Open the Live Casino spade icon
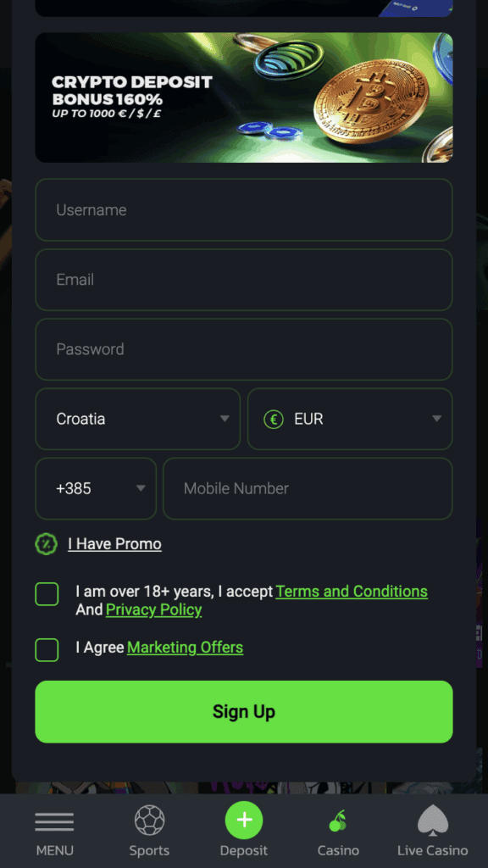 tap(433, 821)
